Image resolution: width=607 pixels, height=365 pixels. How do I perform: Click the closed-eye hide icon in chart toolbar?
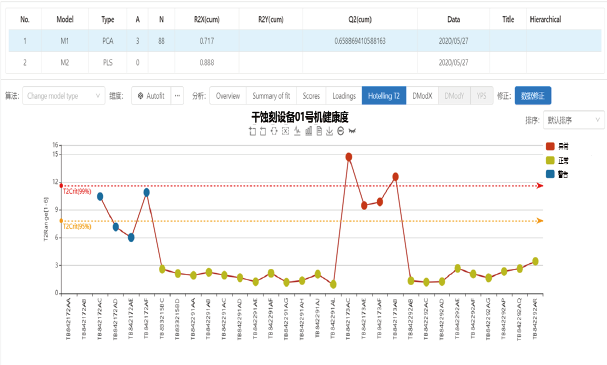pos(352,131)
